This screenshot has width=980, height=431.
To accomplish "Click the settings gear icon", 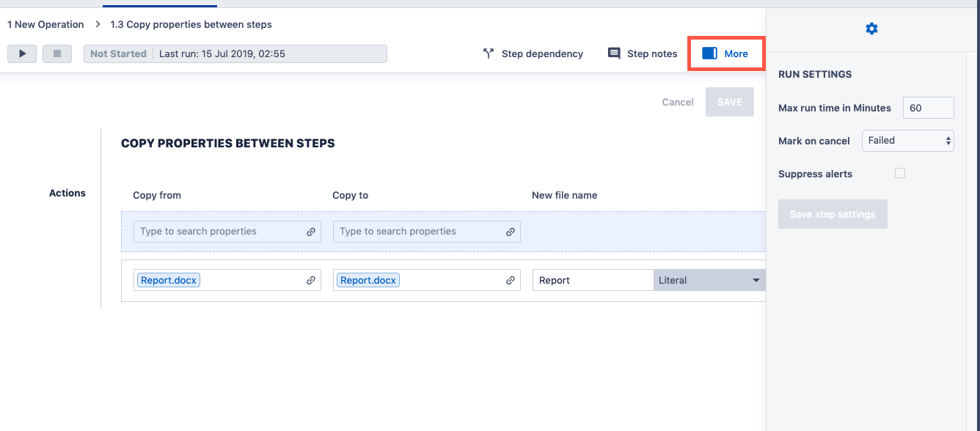I will (871, 29).
